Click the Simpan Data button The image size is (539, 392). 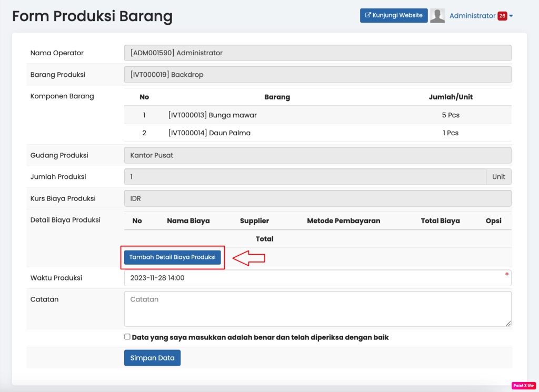coord(152,358)
